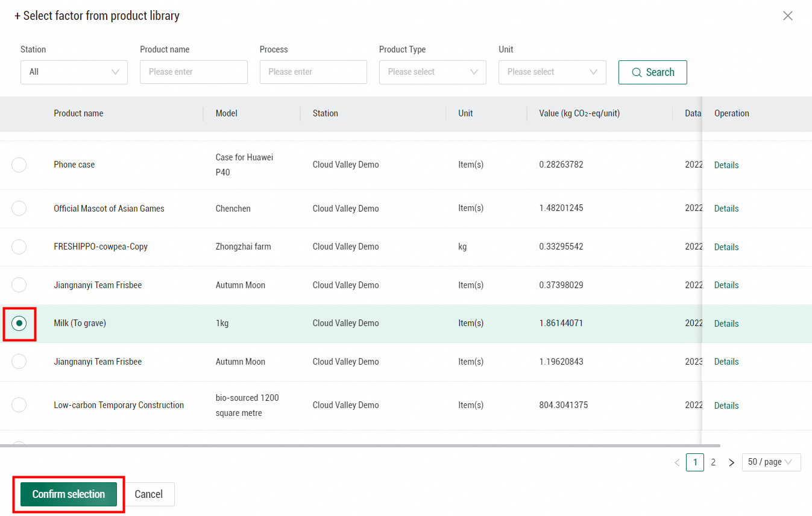Image resolution: width=812 pixels, height=516 pixels.
Task: Select the Milk (To grave) radio button
Action: click(19, 324)
